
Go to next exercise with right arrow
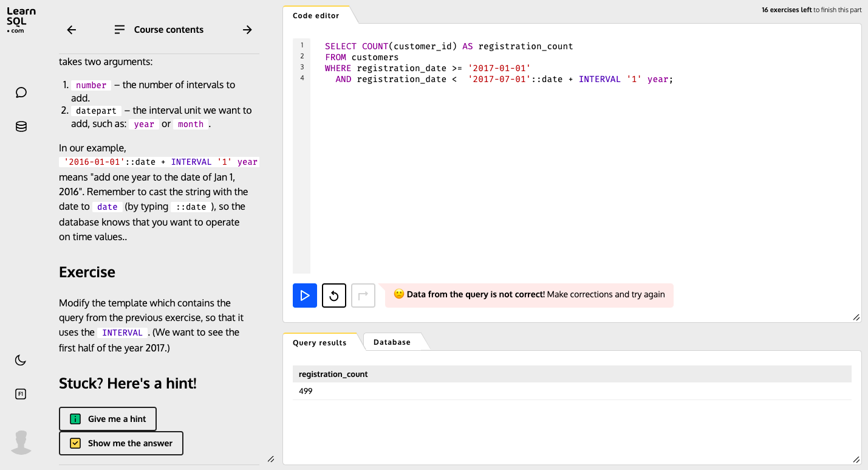click(x=247, y=30)
